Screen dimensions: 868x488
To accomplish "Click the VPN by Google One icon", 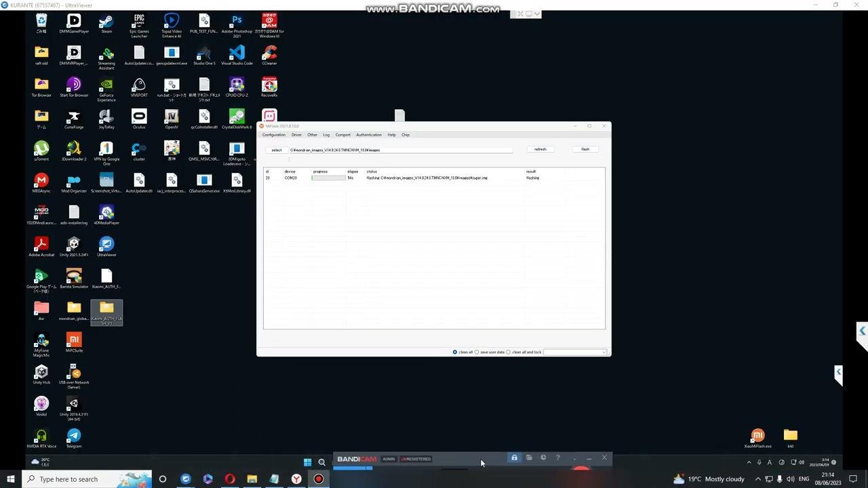I will pos(106,152).
